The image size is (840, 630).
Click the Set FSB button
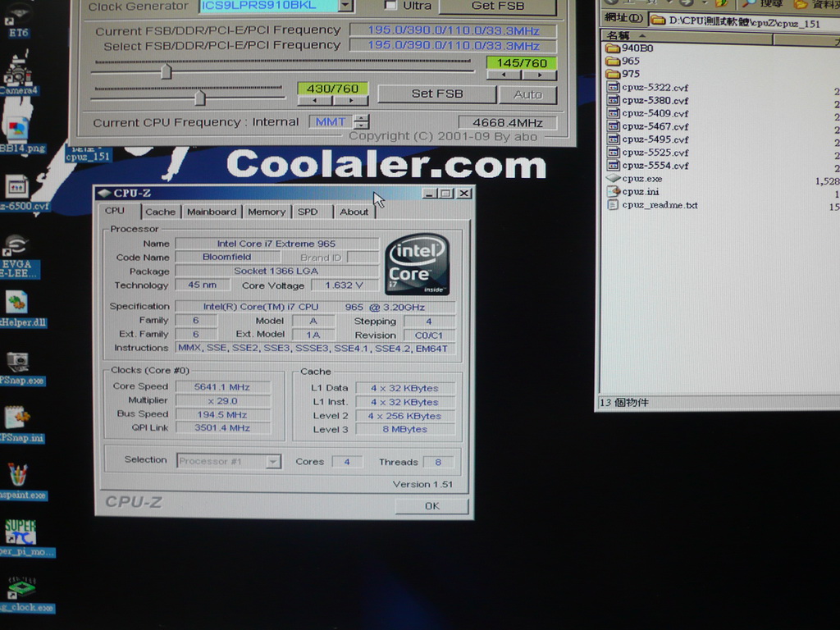(437, 94)
